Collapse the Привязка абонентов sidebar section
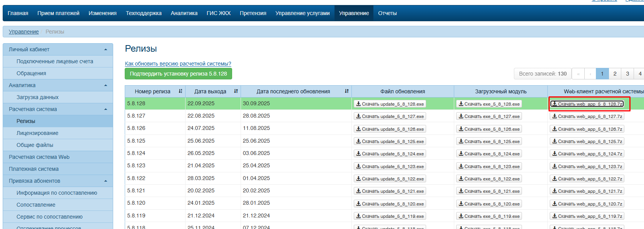The image size is (644, 229). point(105,181)
